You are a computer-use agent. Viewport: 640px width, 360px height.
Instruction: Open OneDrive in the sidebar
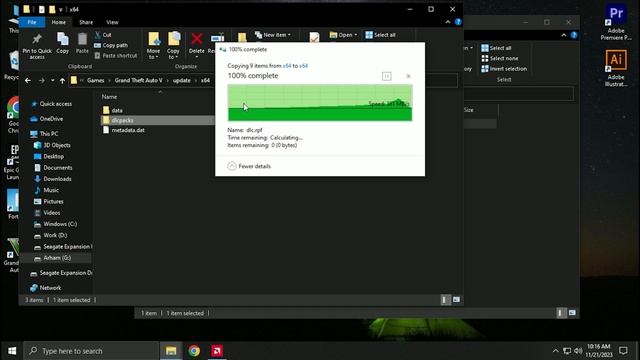(51, 119)
